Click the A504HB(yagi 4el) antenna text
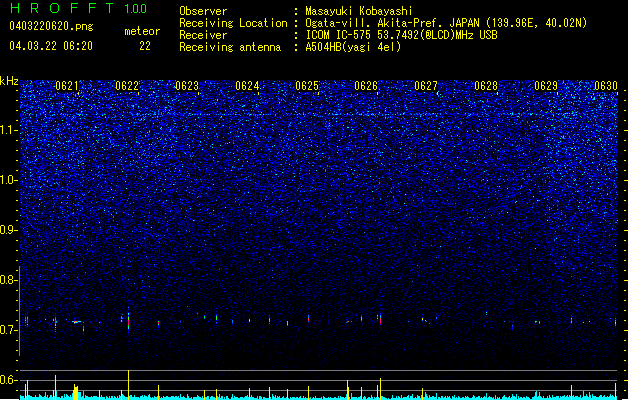Viewport: 629px width, 400px height. (x=353, y=47)
